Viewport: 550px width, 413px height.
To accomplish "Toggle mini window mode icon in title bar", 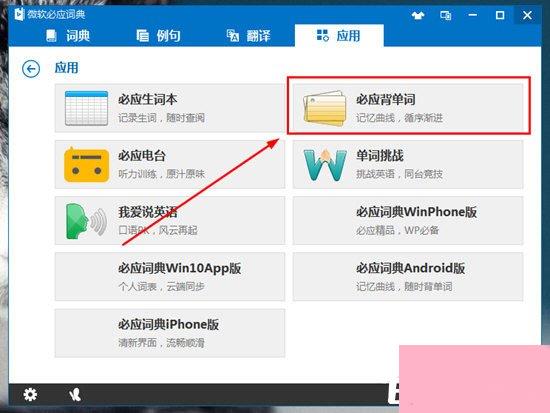I will pyautogui.click(x=445, y=15).
